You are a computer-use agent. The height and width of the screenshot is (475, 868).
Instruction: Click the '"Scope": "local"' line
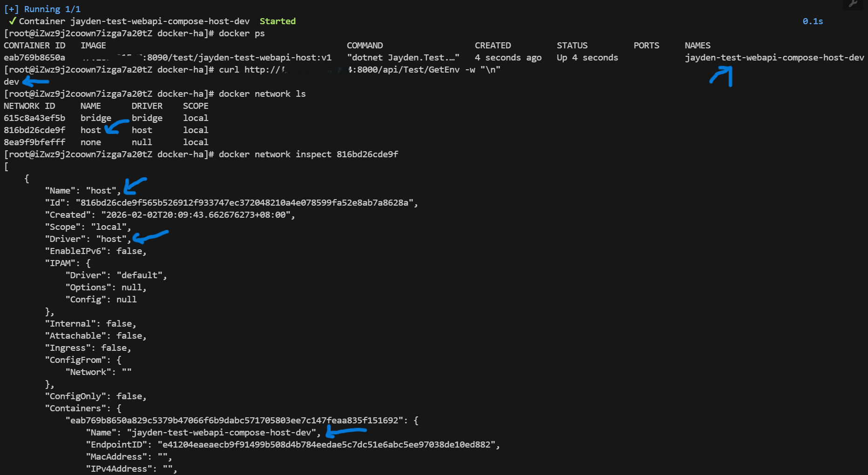(88, 227)
